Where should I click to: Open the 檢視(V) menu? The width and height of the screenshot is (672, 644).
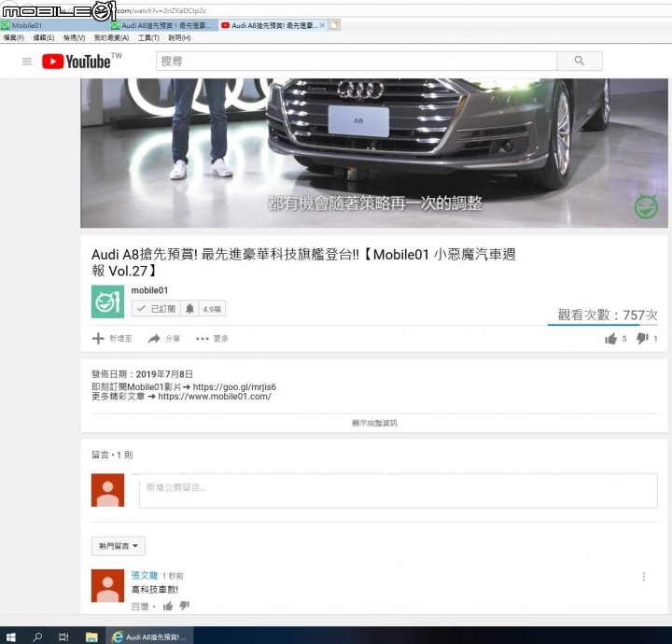pos(74,37)
